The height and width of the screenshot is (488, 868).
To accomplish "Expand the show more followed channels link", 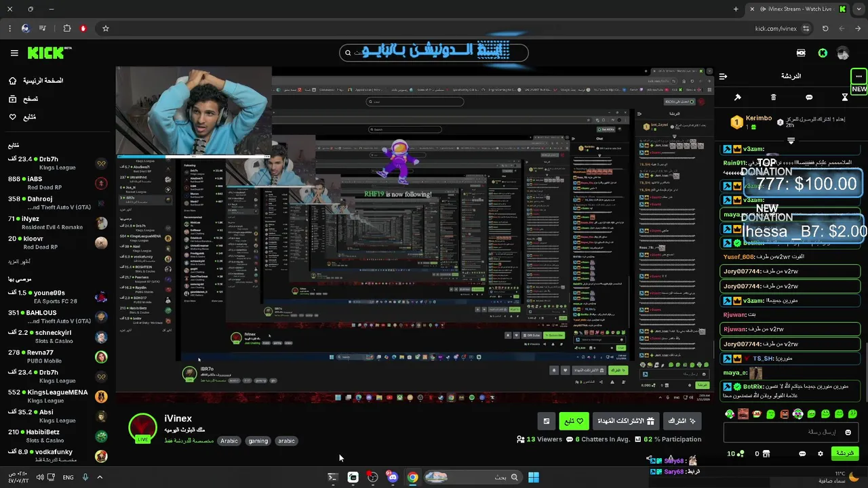I will (19, 262).
